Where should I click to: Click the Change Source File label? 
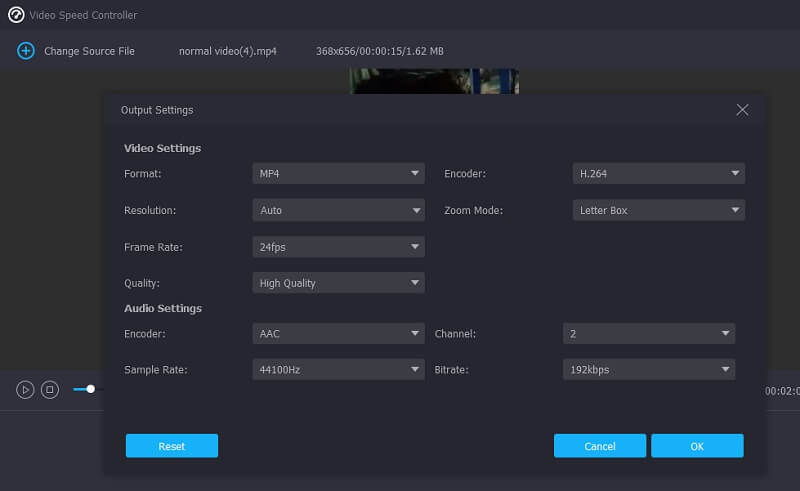89,51
